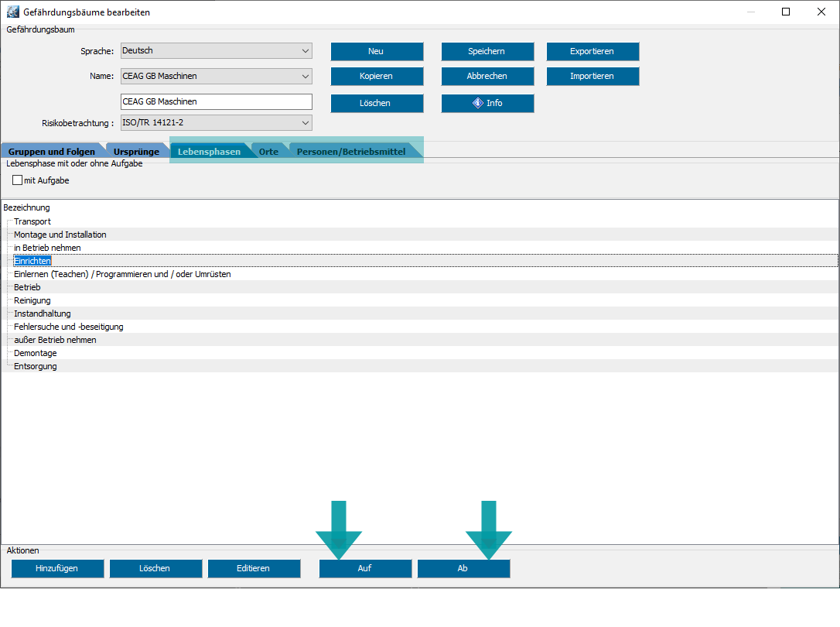840x627 pixels.
Task: Open the Sprache dropdown
Action: pos(217,51)
